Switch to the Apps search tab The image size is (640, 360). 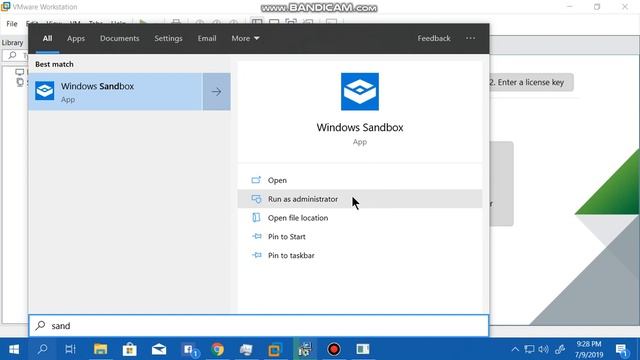(x=76, y=38)
